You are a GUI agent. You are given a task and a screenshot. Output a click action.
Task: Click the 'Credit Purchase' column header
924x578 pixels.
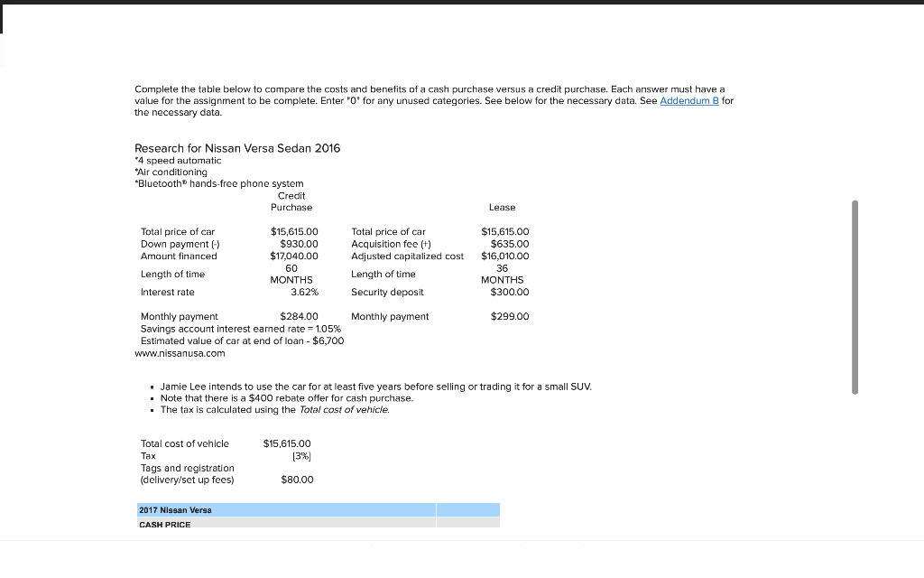(291, 201)
